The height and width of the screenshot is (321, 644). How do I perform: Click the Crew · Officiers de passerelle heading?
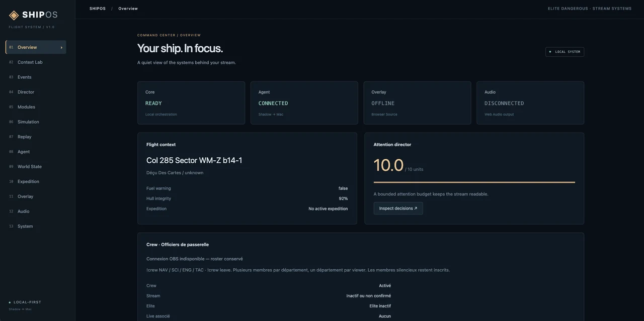click(x=178, y=245)
